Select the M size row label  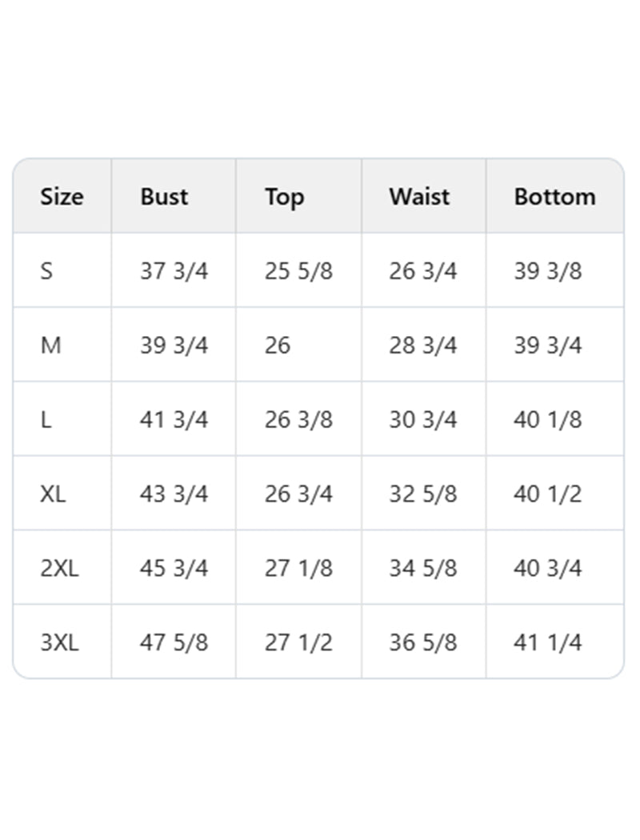point(50,346)
